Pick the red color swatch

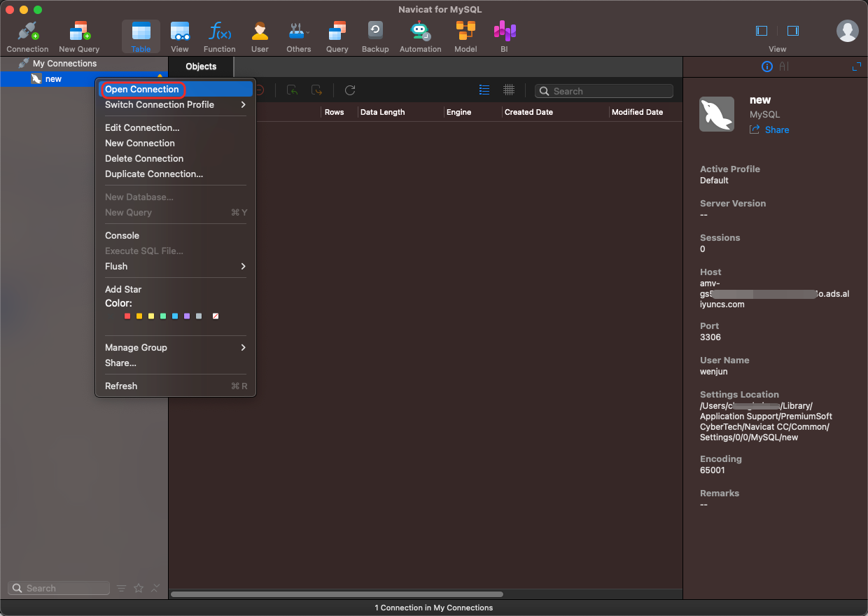tap(127, 316)
